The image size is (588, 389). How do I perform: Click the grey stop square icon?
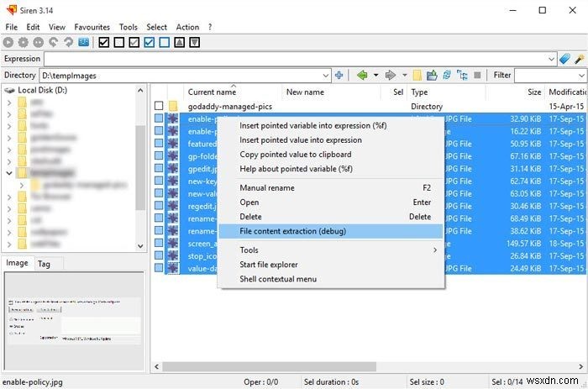477,76
